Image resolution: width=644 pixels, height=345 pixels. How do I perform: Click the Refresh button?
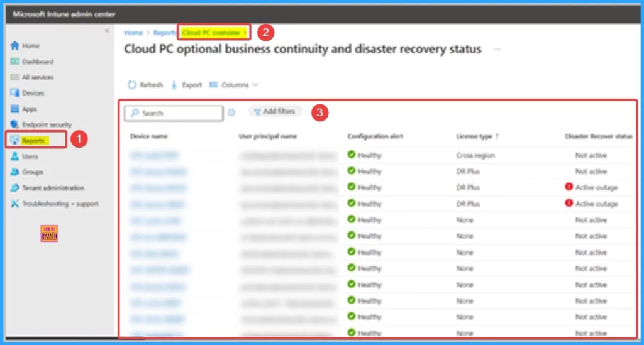point(145,85)
